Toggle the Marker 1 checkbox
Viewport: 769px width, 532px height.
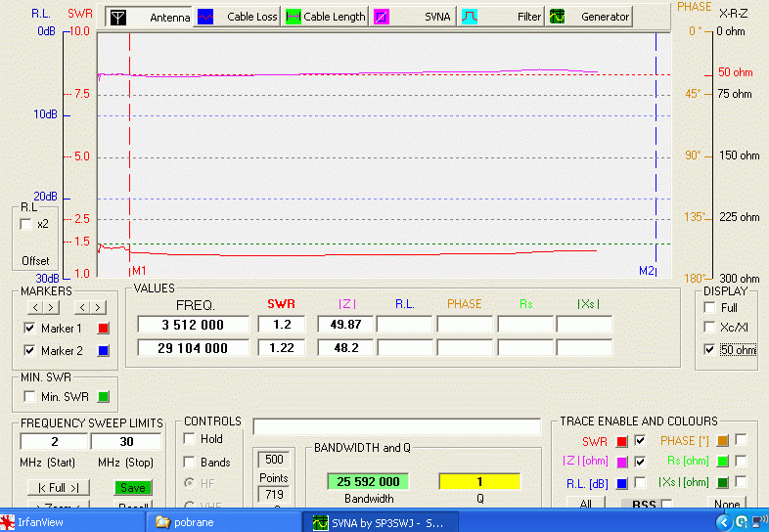pos(29,329)
